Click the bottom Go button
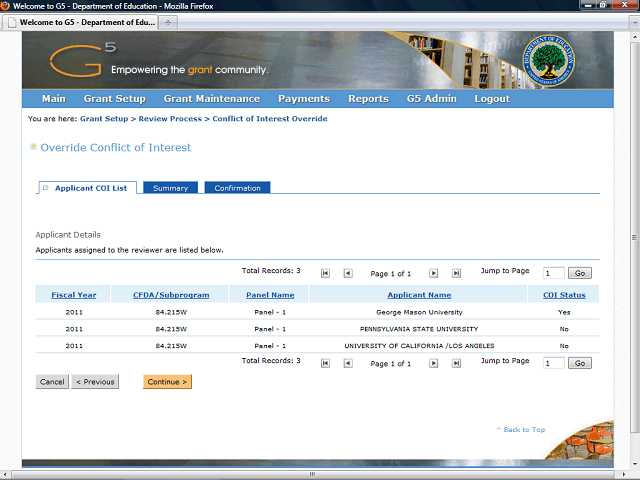The image size is (640, 480). pyautogui.click(x=580, y=363)
